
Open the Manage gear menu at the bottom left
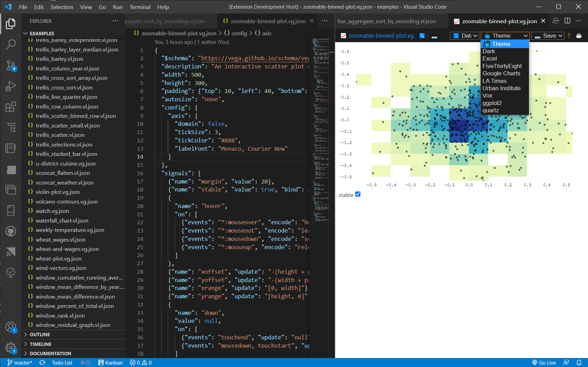[x=11, y=348]
